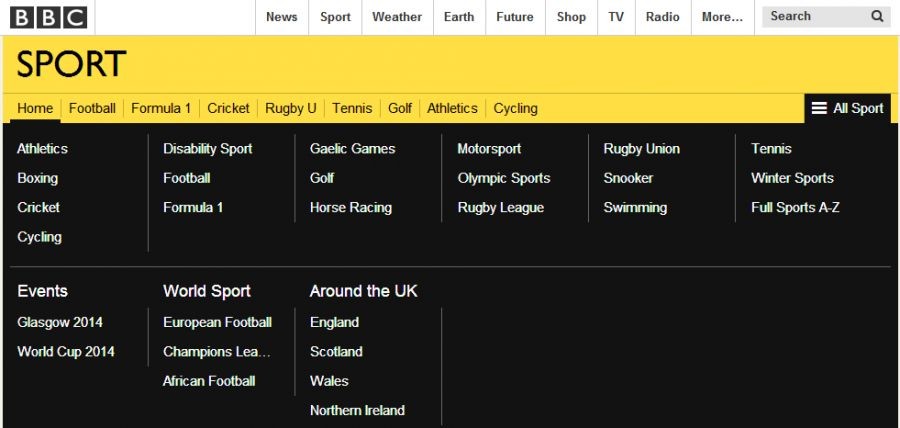Open the Olympic Sports link
This screenshot has width=900, height=428.
[x=504, y=178]
